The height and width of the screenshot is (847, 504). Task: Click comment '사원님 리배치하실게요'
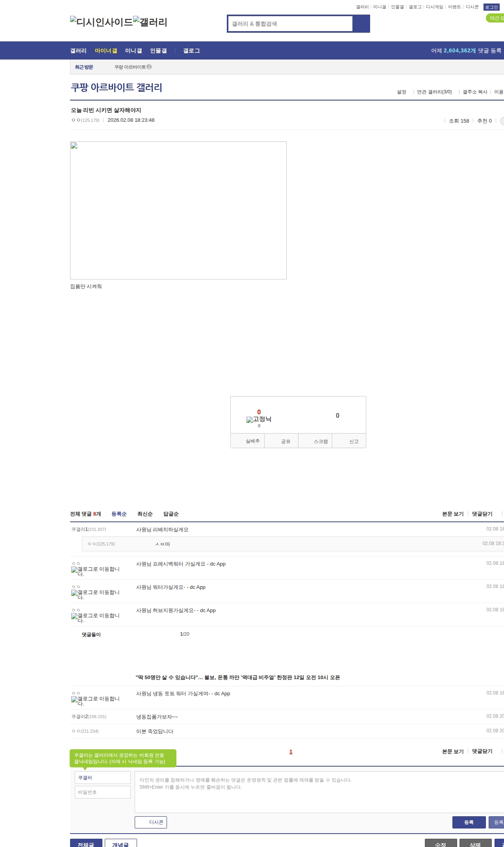click(x=162, y=530)
